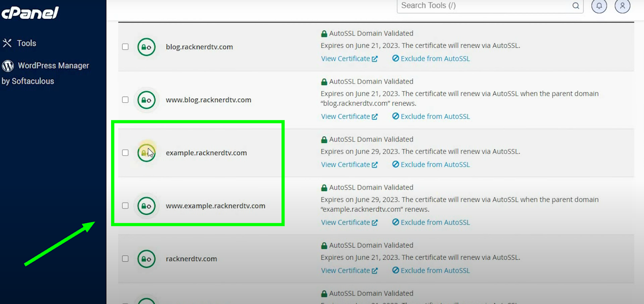View Certificate for example.racknerdtv.com

tap(349, 165)
